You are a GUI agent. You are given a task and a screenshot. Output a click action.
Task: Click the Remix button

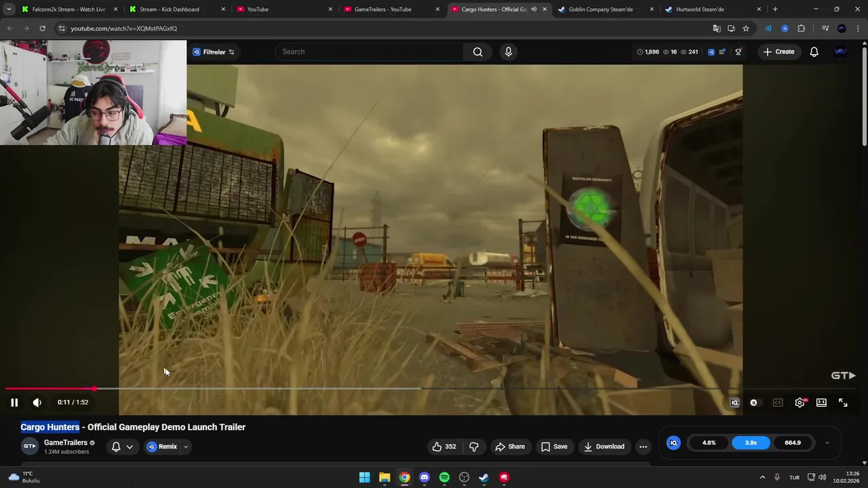tap(162, 447)
